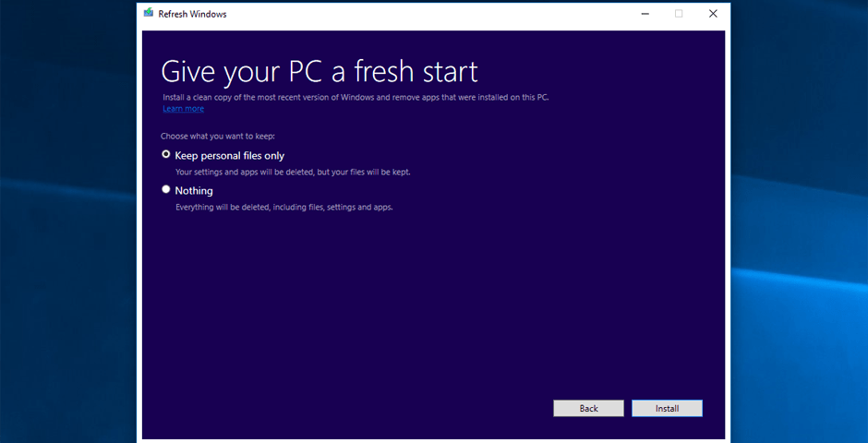Click the Refresh Windows title text
The height and width of the screenshot is (443, 868).
point(192,15)
